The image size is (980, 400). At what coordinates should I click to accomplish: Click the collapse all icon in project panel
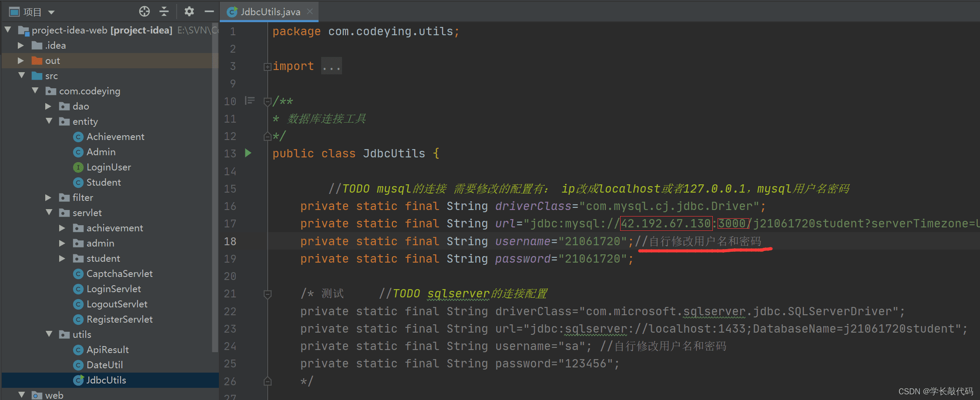click(x=164, y=11)
